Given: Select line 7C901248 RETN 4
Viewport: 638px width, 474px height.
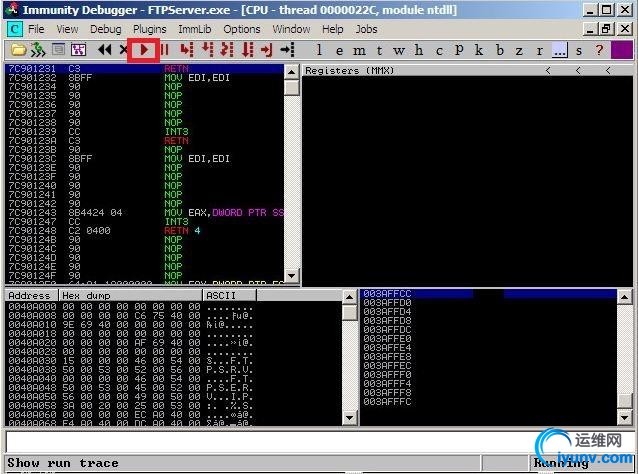Looking at the screenshot, I should pyautogui.click(x=144, y=230).
